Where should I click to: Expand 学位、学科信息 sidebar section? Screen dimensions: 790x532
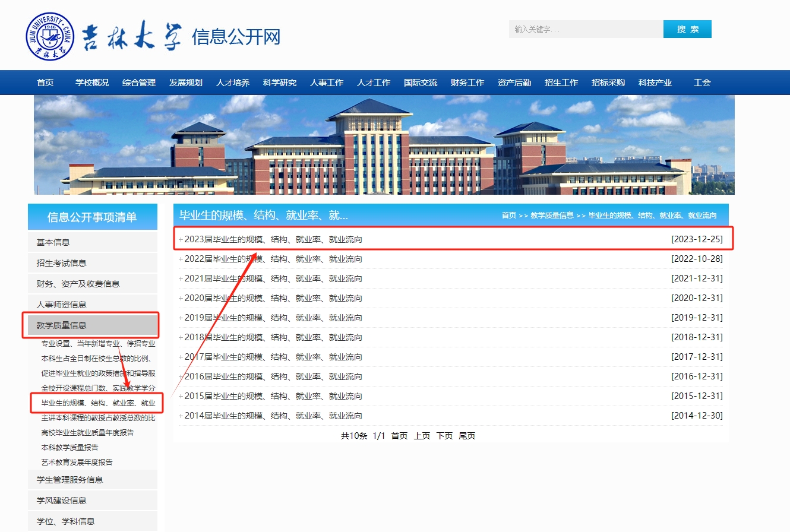click(93, 521)
